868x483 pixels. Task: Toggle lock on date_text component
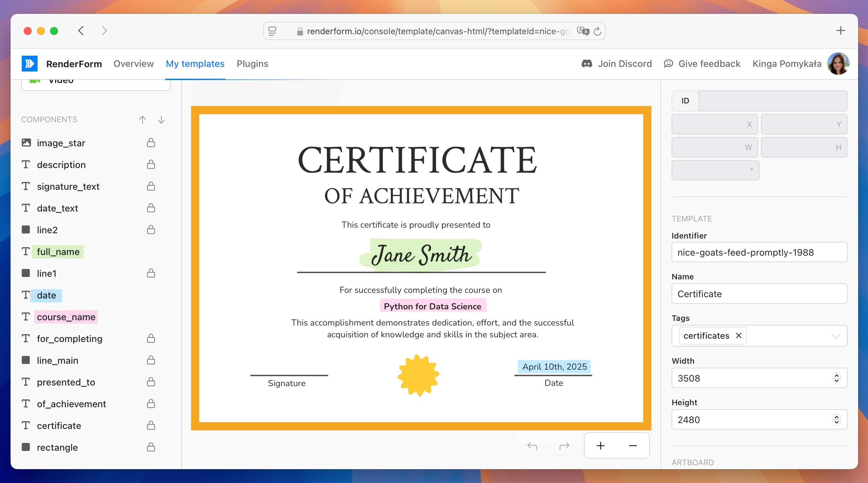(151, 208)
